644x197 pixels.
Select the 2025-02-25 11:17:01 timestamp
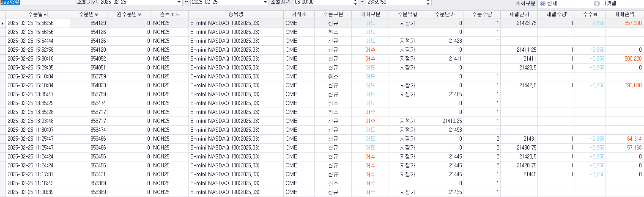pos(30,175)
